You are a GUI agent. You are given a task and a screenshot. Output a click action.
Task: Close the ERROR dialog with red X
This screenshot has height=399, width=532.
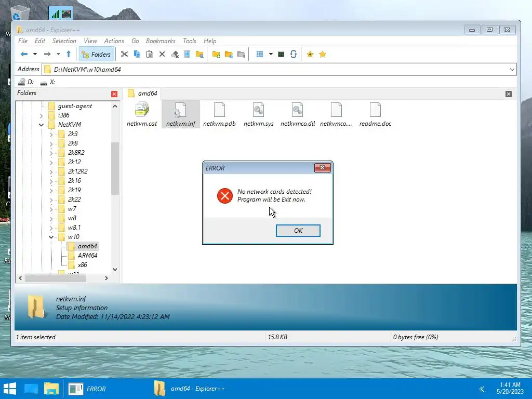pos(322,168)
